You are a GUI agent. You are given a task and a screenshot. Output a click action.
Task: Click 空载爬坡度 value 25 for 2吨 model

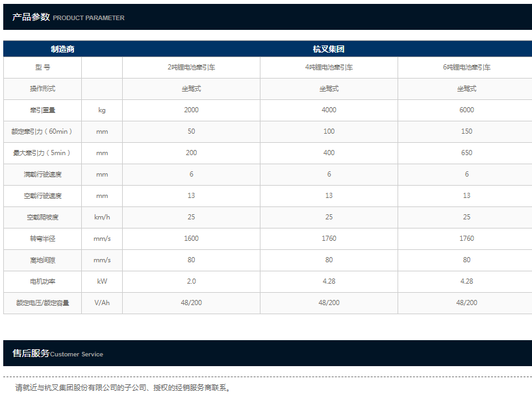(192, 217)
